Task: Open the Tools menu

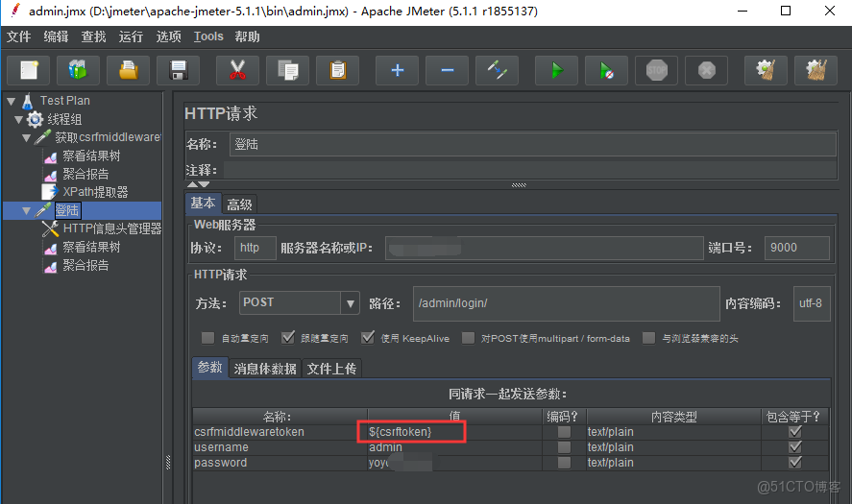Action: pyautogui.click(x=208, y=36)
